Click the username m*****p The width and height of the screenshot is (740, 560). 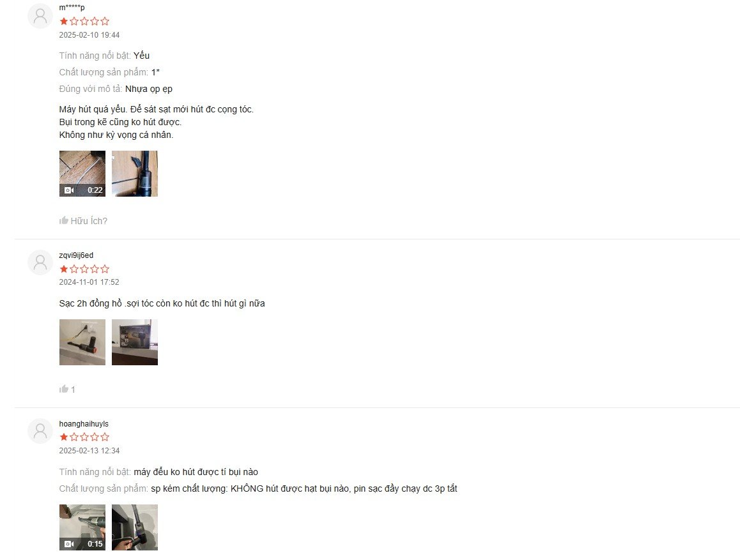[72, 8]
